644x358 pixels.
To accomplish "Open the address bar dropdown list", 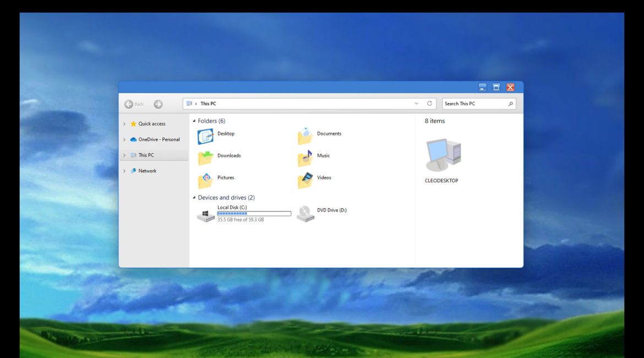I will (x=417, y=104).
